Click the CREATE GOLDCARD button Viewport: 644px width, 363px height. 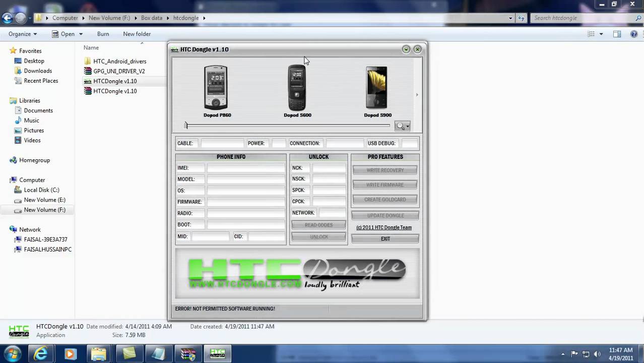click(385, 200)
